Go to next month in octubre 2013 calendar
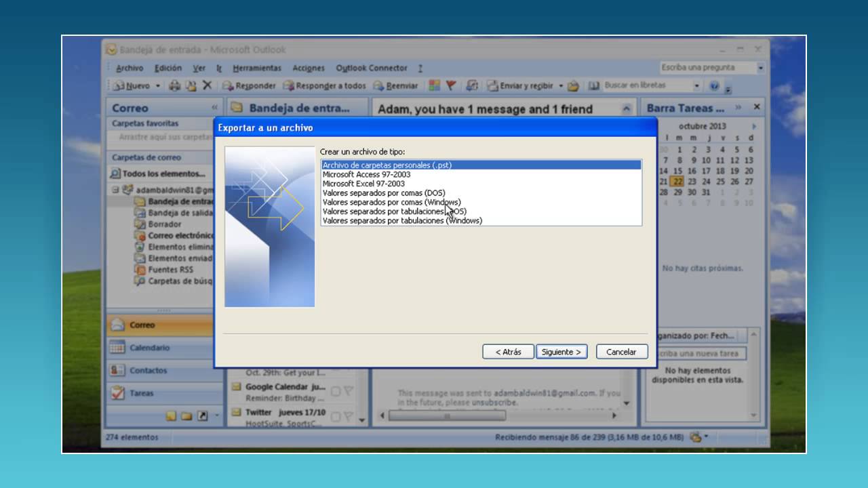This screenshot has width=868, height=488. tap(754, 127)
